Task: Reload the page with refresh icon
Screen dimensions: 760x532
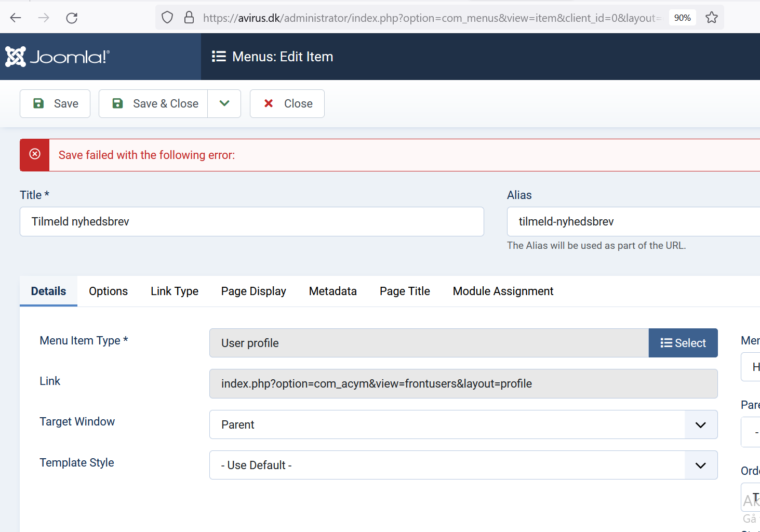Action: click(72, 18)
